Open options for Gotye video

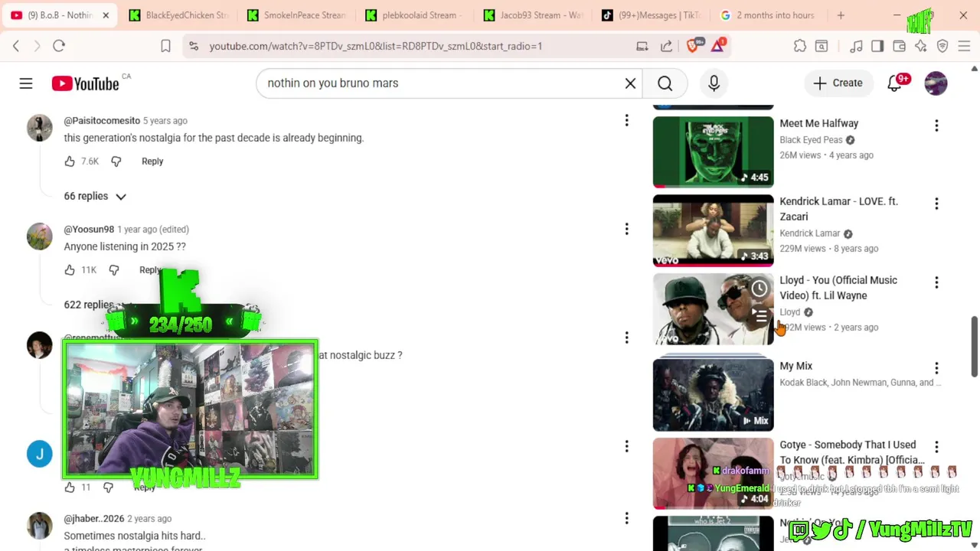pyautogui.click(x=936, y=446)
